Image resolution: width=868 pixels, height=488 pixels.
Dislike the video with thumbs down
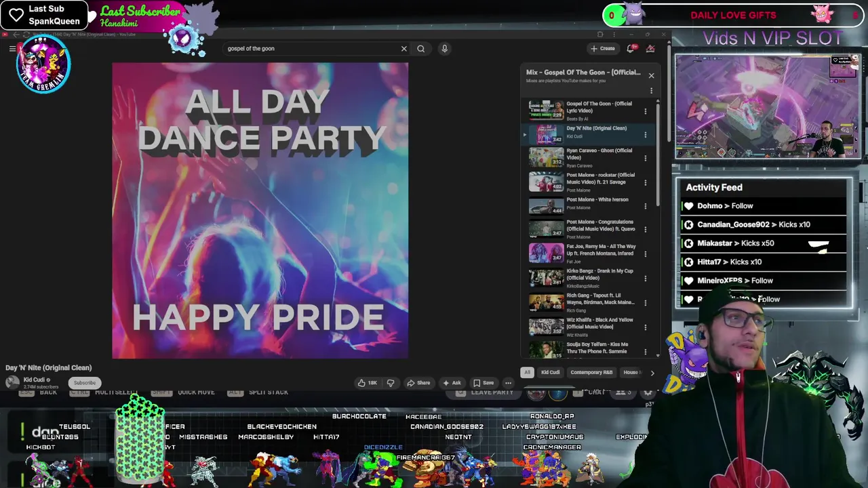(x=391, y=383)
